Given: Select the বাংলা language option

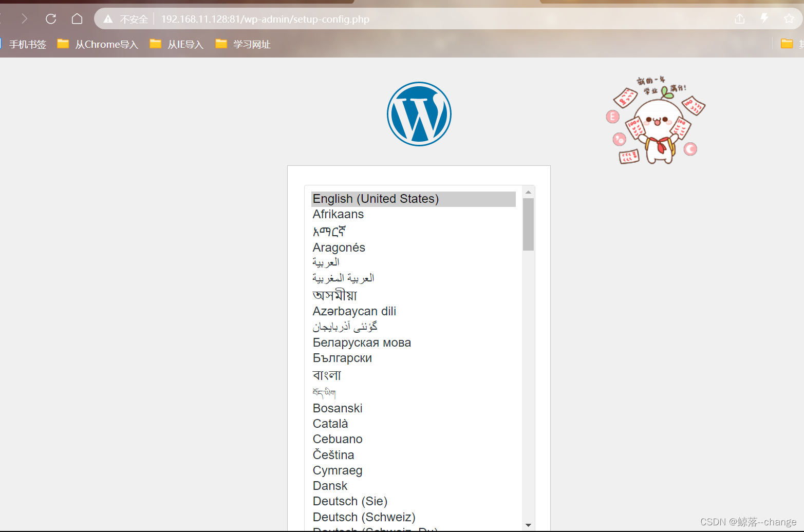Looking at the screenshot, I should (414, 375).
